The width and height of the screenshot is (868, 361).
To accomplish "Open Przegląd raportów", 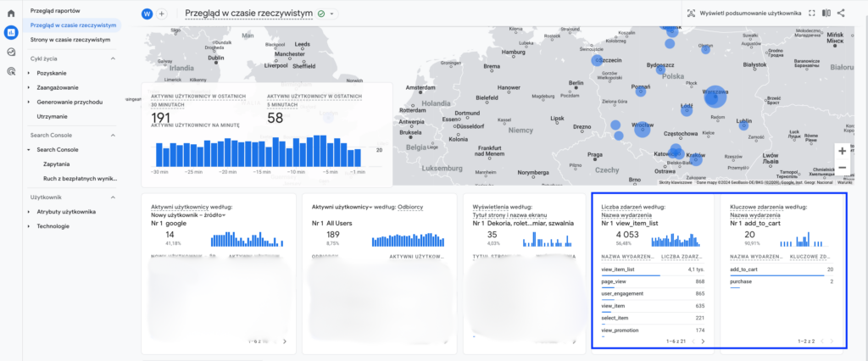I will [55, 10].
